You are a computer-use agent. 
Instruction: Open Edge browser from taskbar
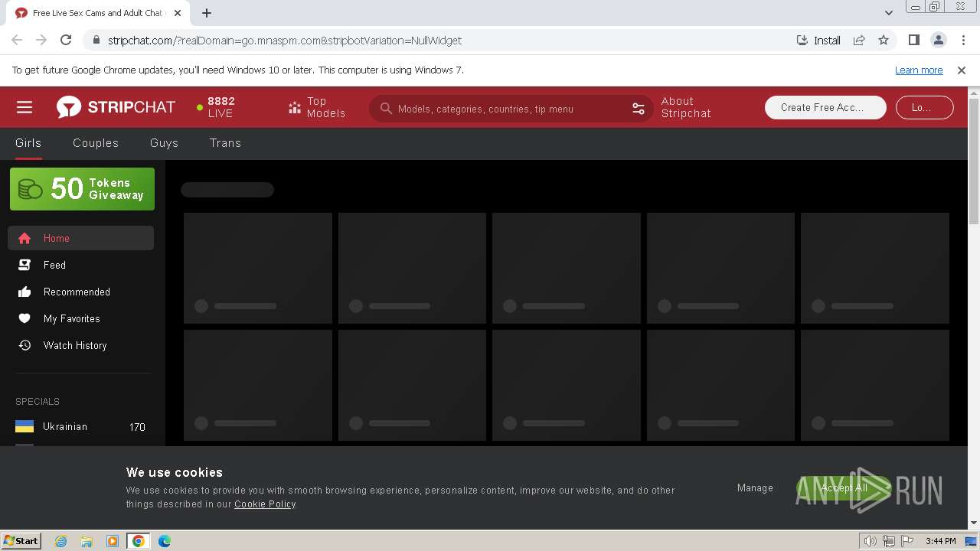point(165,541)
